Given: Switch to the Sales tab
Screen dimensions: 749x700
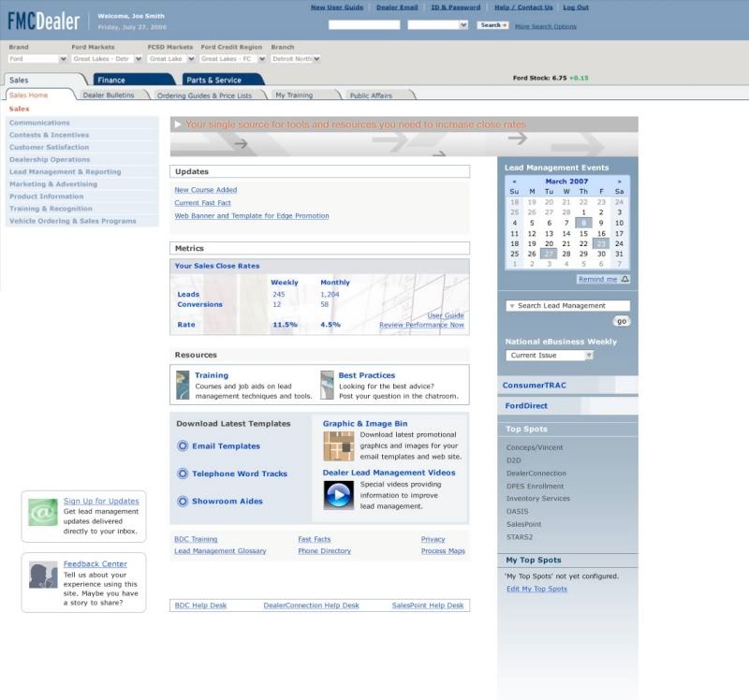Looking at the screenshot, I should 45,80.
